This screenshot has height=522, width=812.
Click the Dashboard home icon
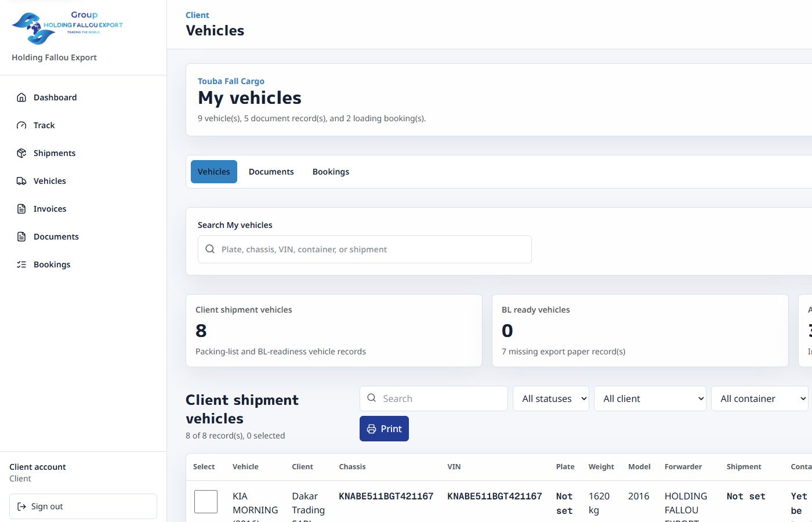(21, 97)
